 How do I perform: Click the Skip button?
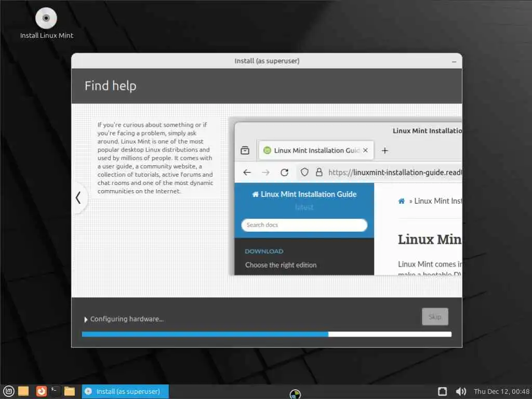(435, 316)
